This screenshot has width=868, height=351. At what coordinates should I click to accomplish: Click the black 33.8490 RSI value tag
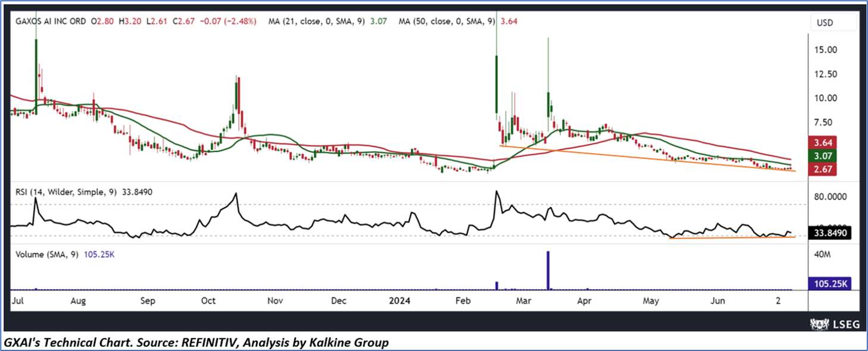[830, 233]
